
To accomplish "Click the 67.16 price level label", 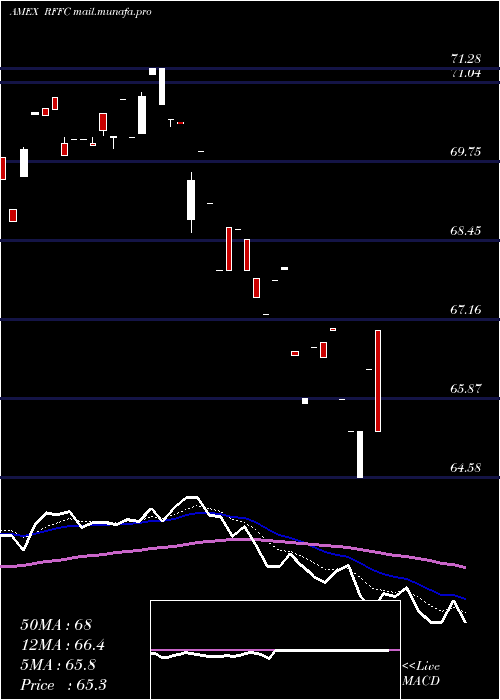I will [466, 309].
